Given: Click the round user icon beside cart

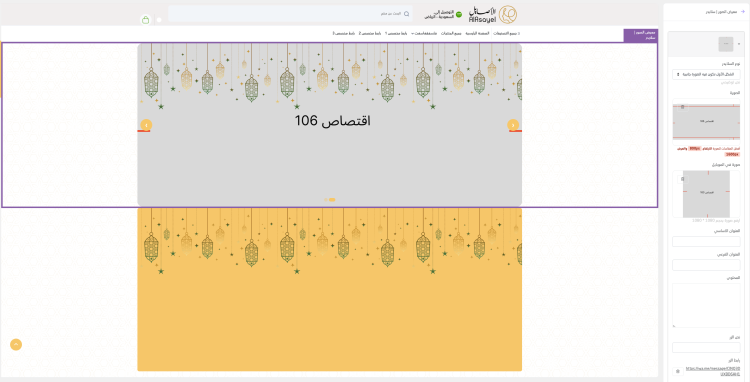Looking at the screenshot, I should point(159,20).
